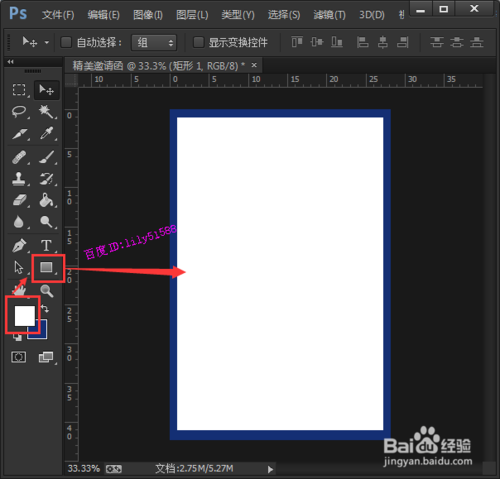Screen dimensions: 500x479
Task: Select the Clone Stamp tool
Action: click(19, 179)
